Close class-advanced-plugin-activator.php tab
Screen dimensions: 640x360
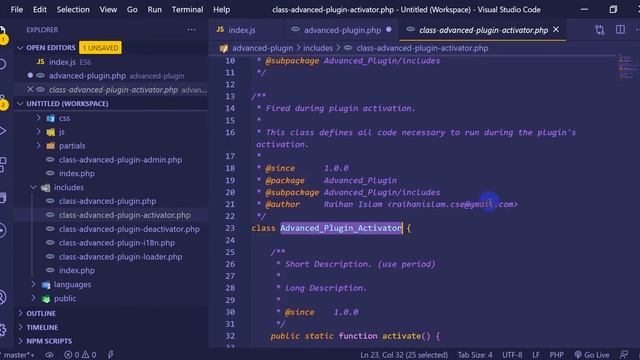pos(556,29)
